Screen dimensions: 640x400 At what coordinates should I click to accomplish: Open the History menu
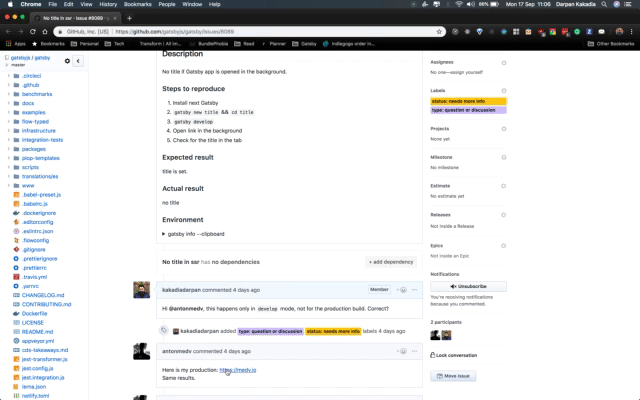[x=108, y=4]
